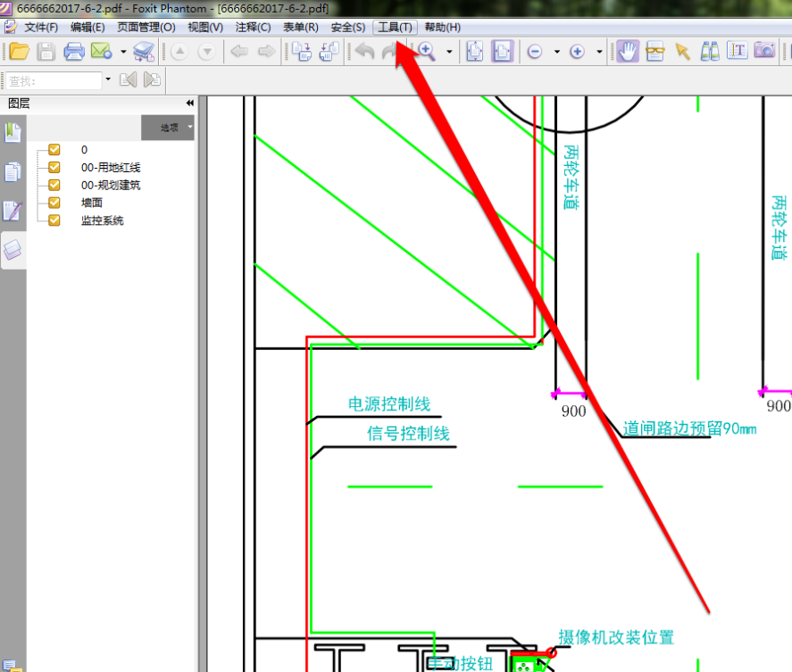Open the Pages panel in sidebar

(x=13, y=172)
